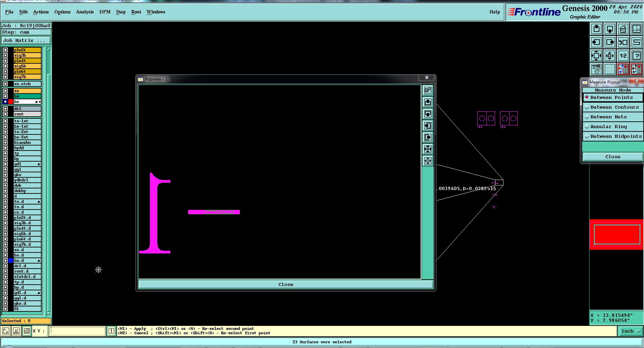Click Popview detach window icon
The height and width of the screenshot is (348, 644).
point(428,90)
